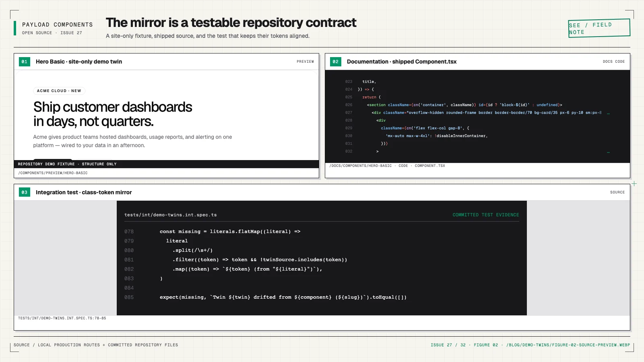
Task: Click the 'ISSUE 27 / 32' footer label
Action: (x=448, y=345)
